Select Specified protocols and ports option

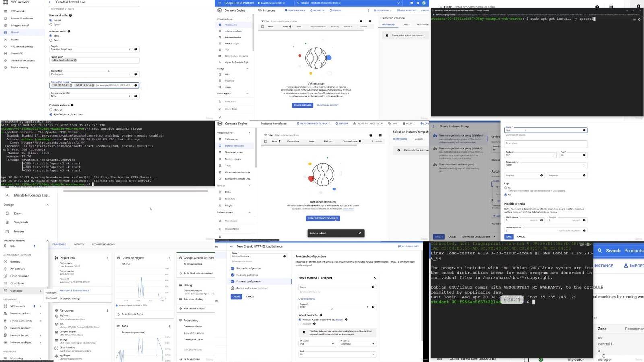(51, 114)
